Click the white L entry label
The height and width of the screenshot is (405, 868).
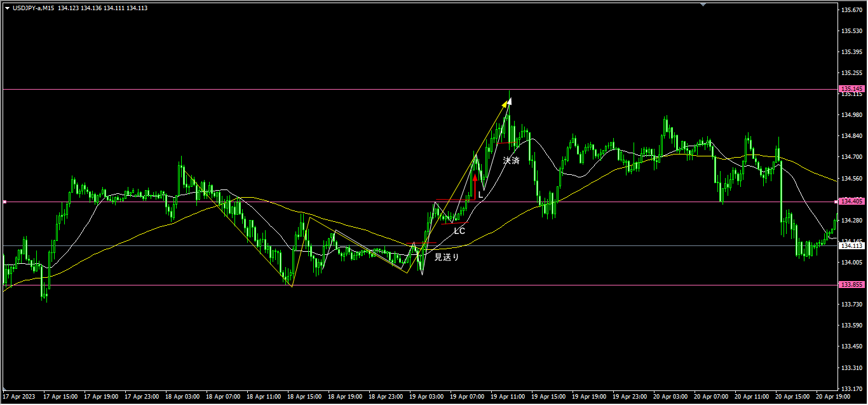(x=480, y=195)
